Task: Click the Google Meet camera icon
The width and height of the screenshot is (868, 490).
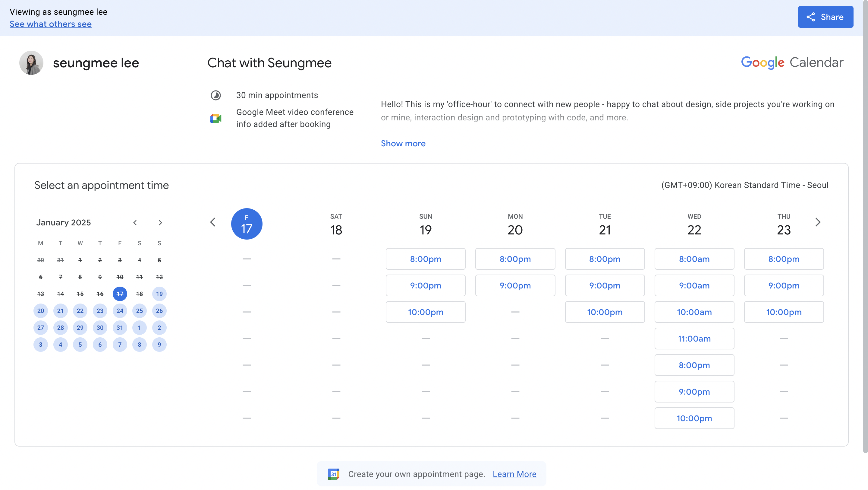Action: [x=216, y=118]
